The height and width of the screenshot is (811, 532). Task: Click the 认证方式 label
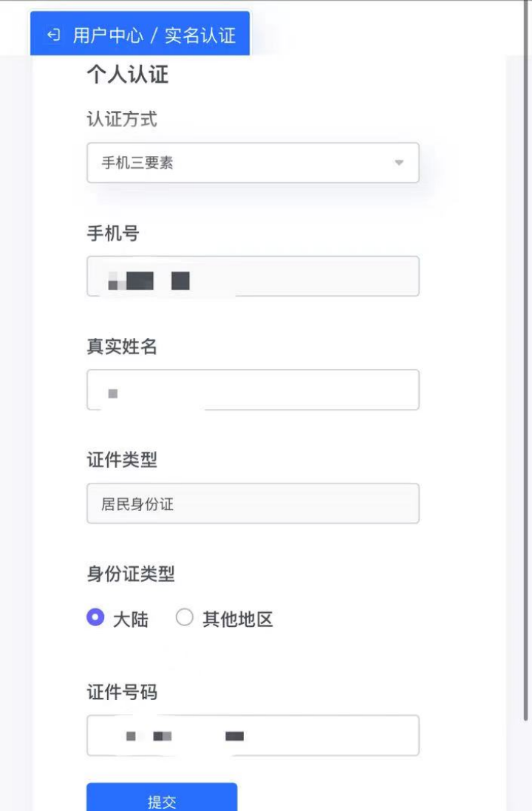coord(122,119)
